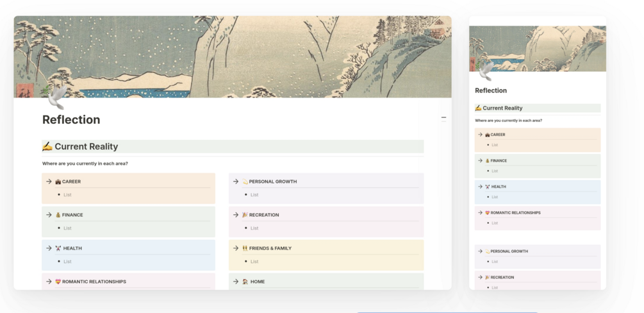The image size is (644, 313).
Task: Click the FINANCE label in desktop preview
Action: 72,215
